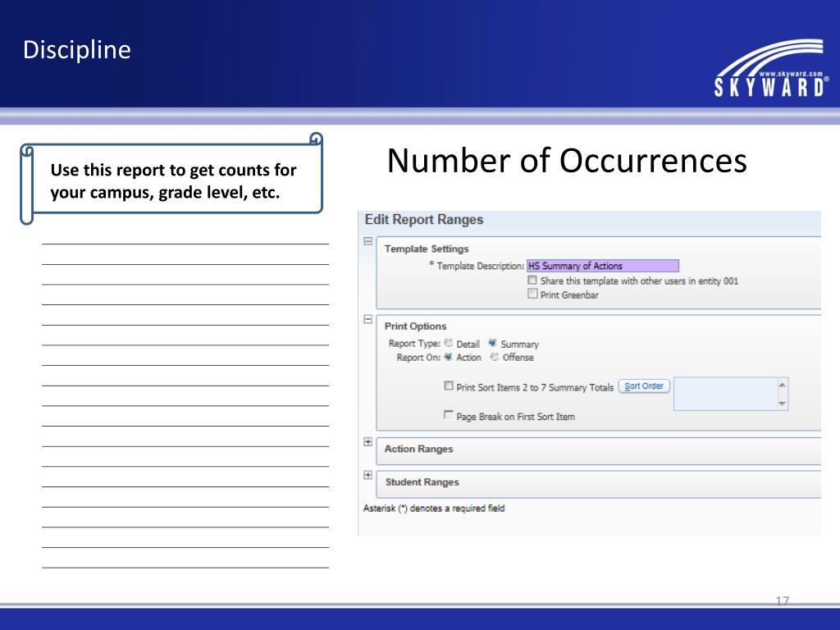Click the Discipline slide header

[x=76, y=50]
